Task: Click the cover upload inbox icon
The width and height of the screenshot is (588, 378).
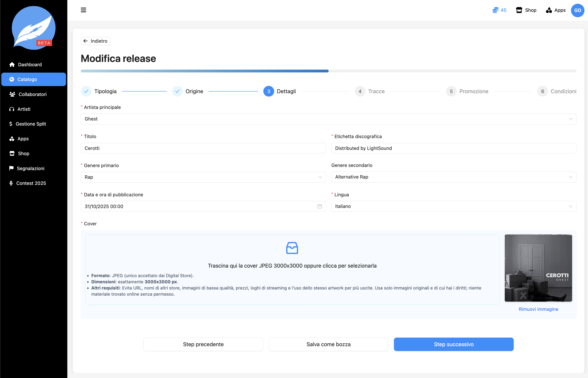Action: click(292, 248)
